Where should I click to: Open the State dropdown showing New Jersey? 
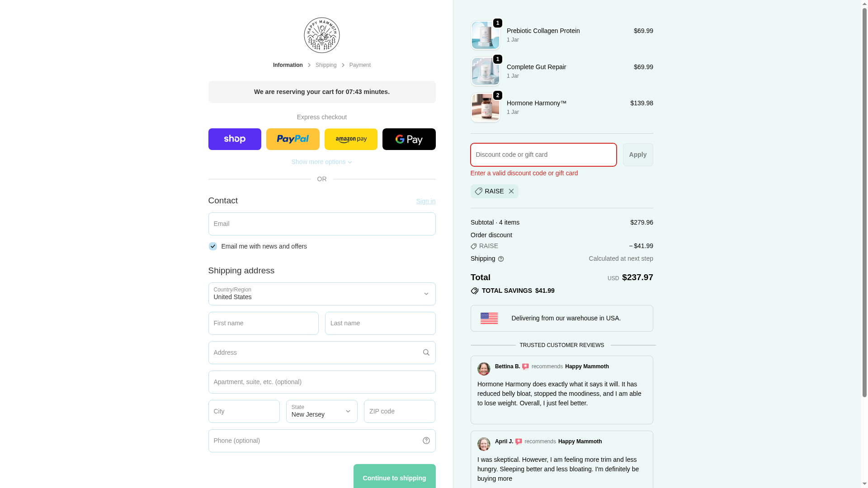(321, 412)
